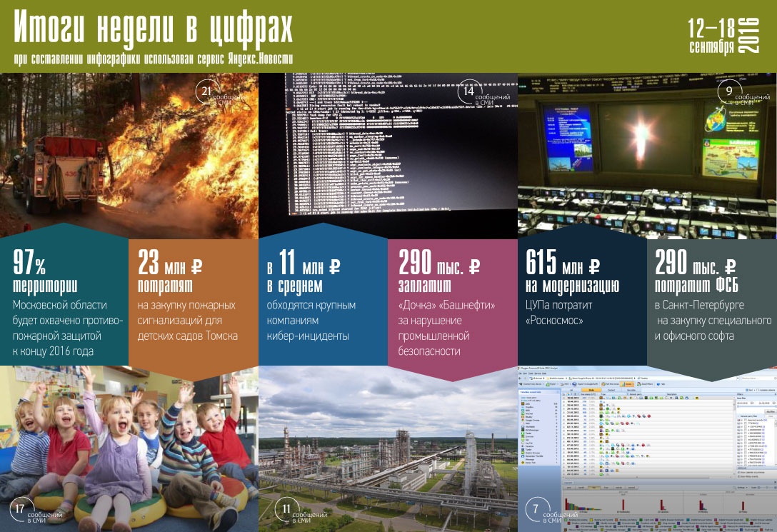Click the 14 сообщений в СМИ circle badge
This screenshot has height=532, width=777.
468,91
